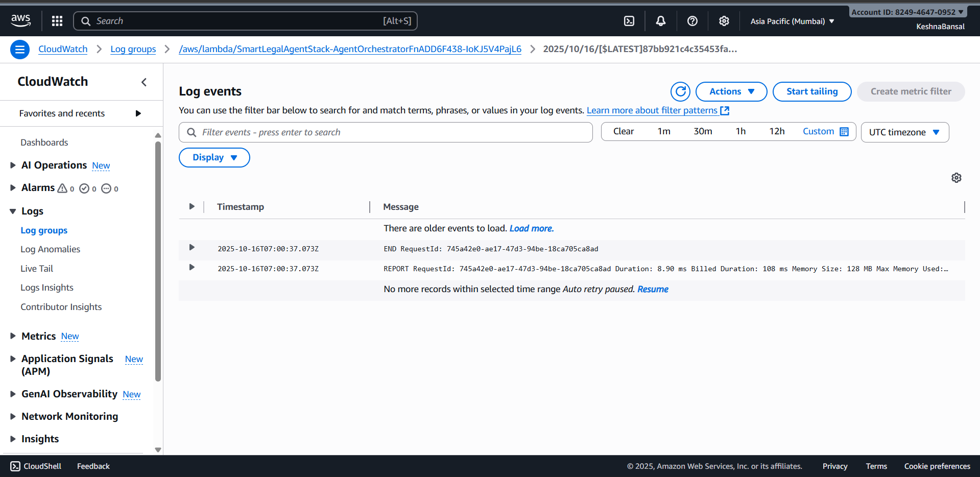Refresh the log events list

tap(680, 91)
